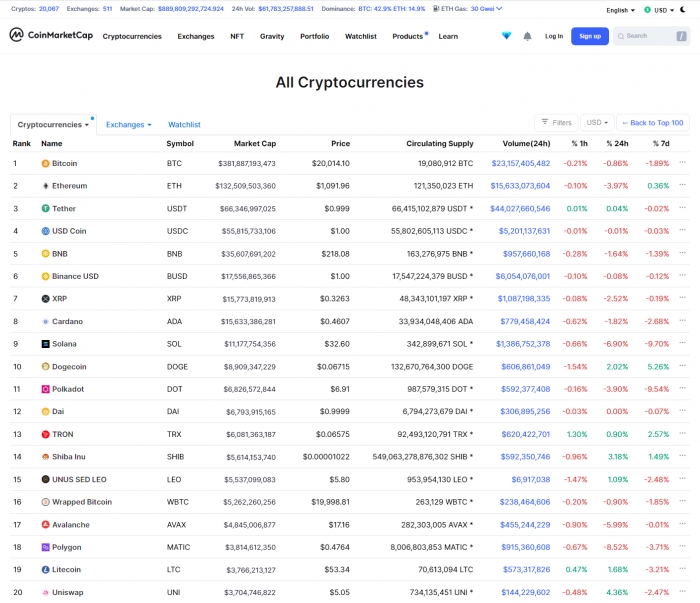Expand the ETH Gas 30 Gwei dropdown
The image size is (700, 603).
click(486, 9)
